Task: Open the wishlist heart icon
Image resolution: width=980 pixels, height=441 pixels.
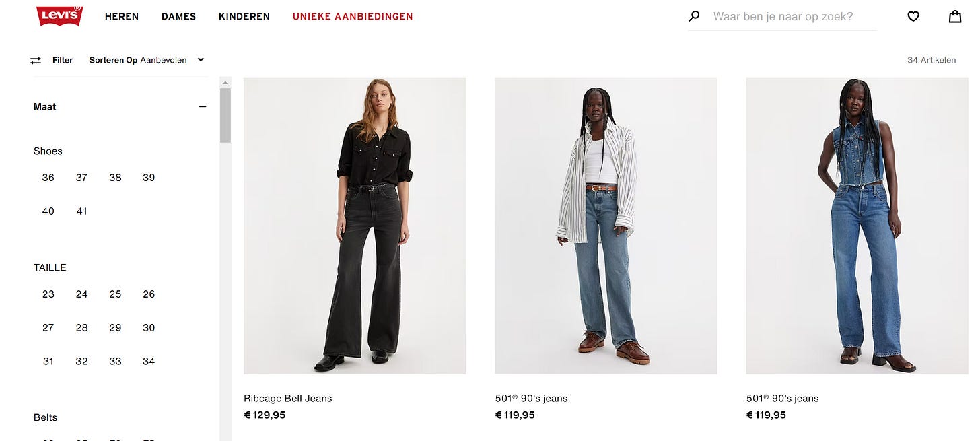Action: click(913, 16)
